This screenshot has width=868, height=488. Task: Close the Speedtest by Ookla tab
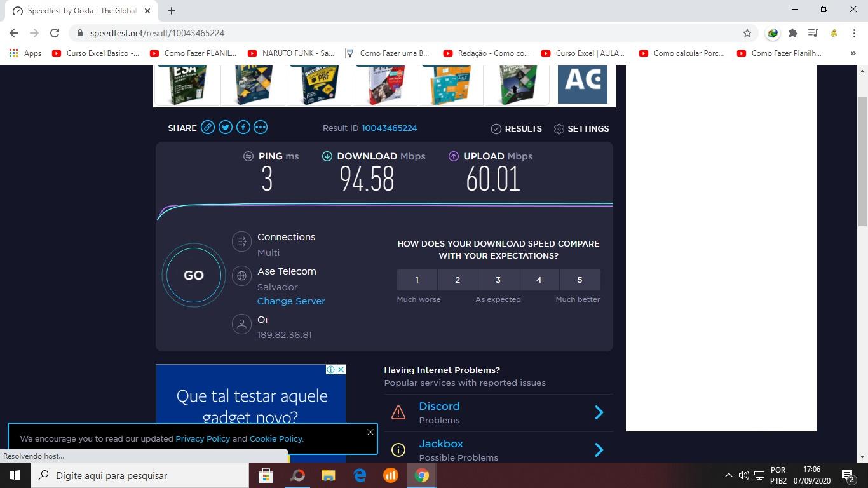[x=147, y=11]
